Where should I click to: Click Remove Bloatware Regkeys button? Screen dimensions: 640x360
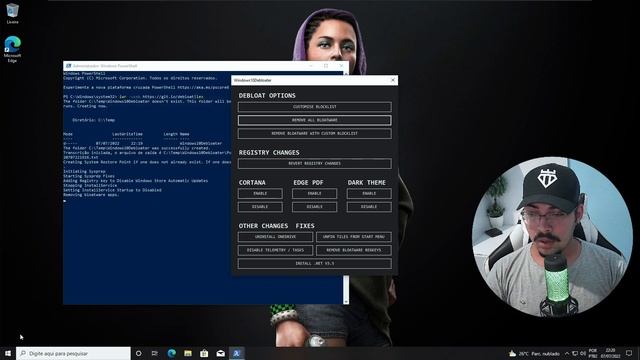354,250
